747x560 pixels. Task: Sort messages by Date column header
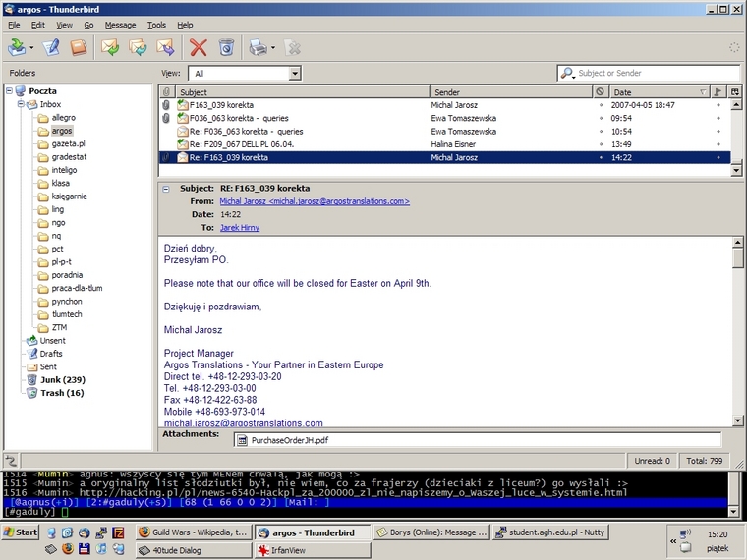click(659, 92)
